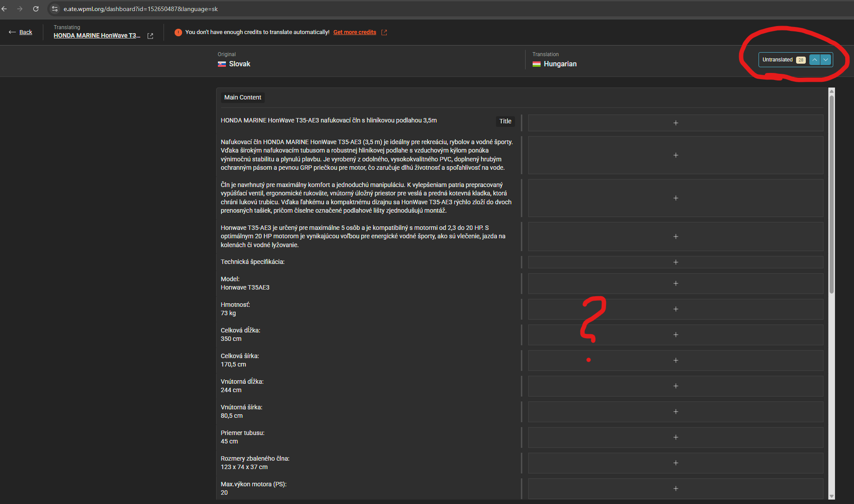Add translation for Max.výkon motora
The width and height of the screenshot is (854, 504).
[675, 489]
